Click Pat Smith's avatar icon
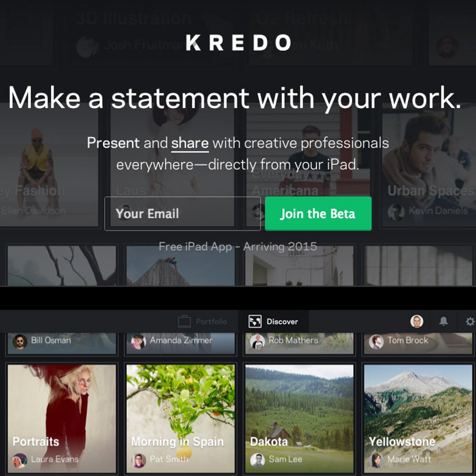The image size is (476, 476). click(139, 460)
